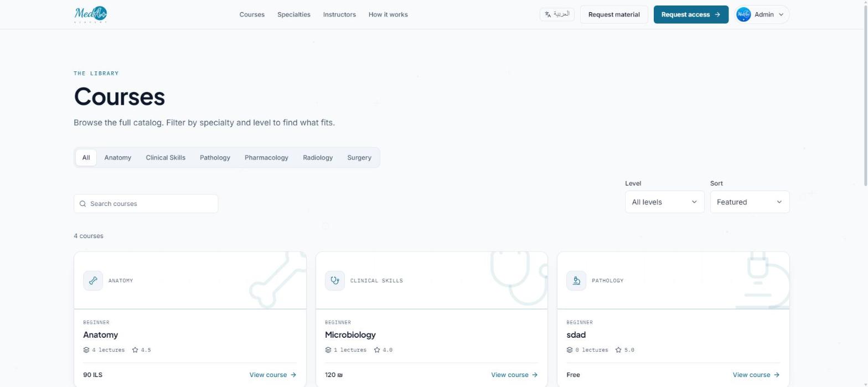Click the 120 ₪ price on Microbiology card
Viewport: 868px width, 387px height.
[x=334, y=375]
